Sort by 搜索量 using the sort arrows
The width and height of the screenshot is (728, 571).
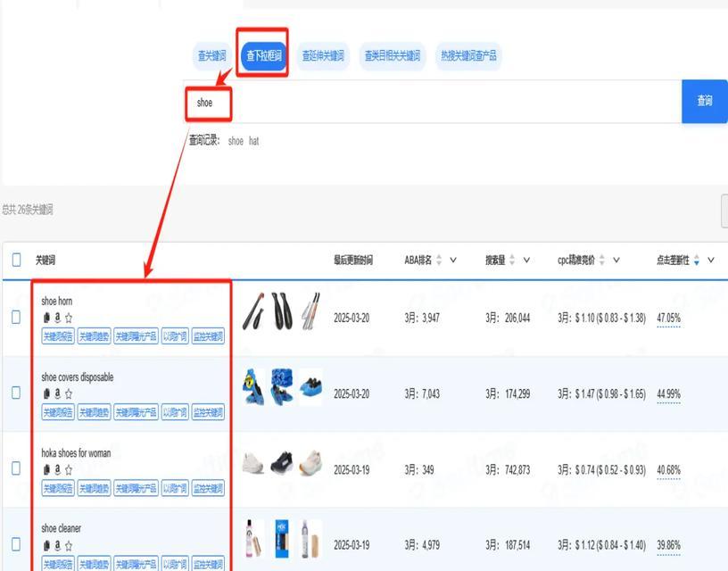(x=512, y=260)
